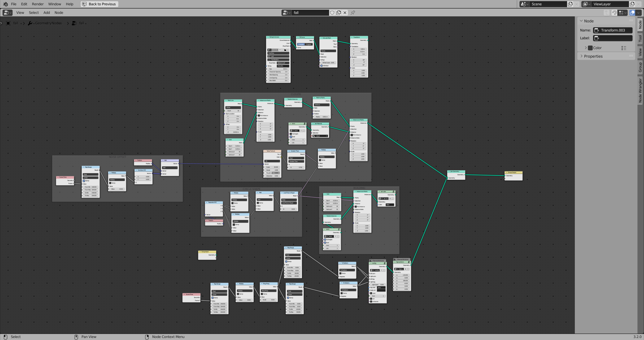Open the Add menu in node editor
This screenshot has height=340, width=644.
click(47, 13)
